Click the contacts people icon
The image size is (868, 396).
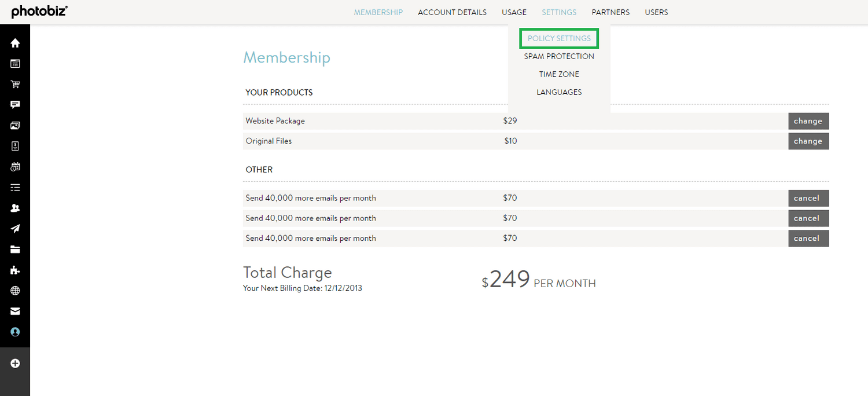15,208
